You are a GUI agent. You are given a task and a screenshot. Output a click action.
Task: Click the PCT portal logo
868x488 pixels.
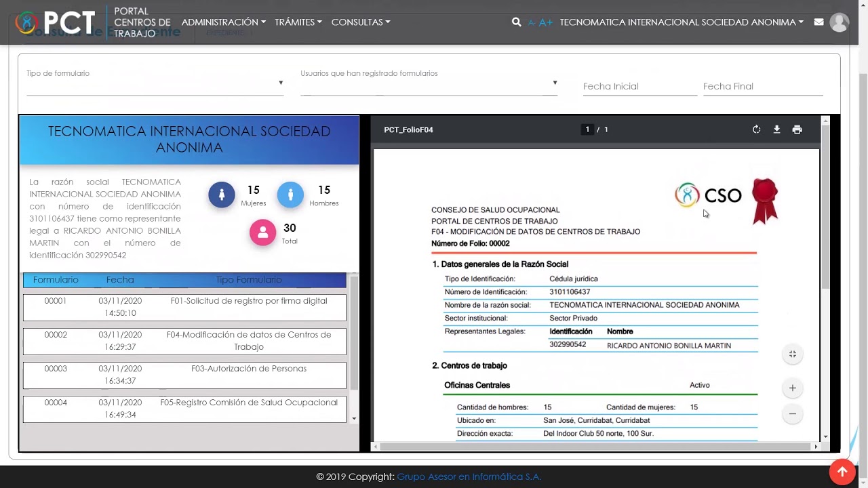tap(56, 22)
